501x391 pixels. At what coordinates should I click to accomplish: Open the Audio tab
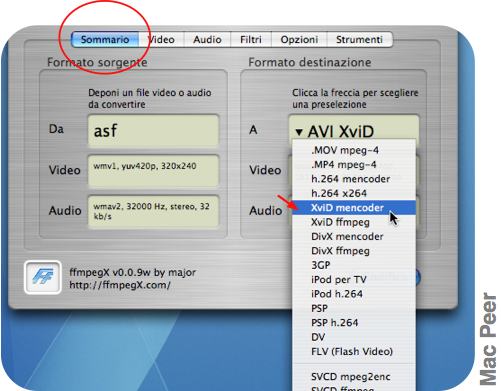point(207,40)
